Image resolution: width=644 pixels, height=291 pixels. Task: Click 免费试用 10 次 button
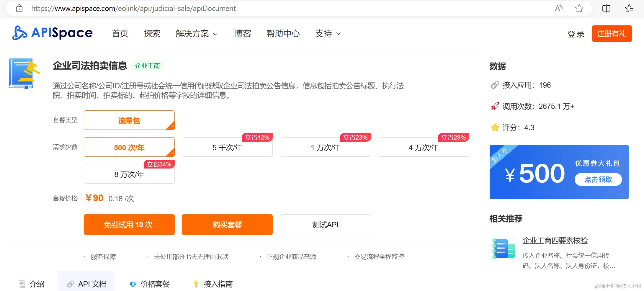[x=129, y=225]
